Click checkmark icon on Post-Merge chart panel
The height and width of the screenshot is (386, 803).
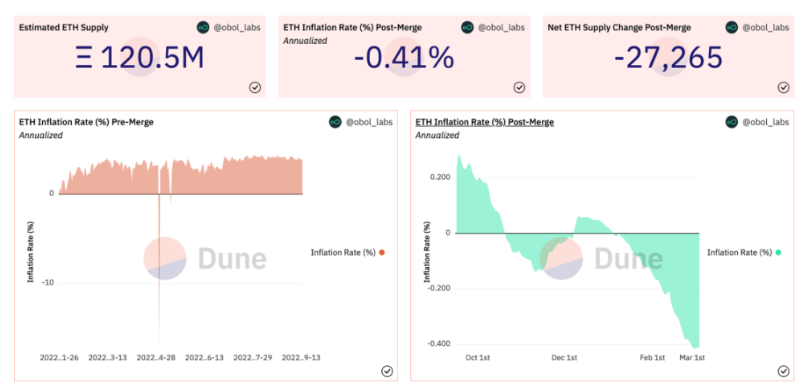(784, 372)
